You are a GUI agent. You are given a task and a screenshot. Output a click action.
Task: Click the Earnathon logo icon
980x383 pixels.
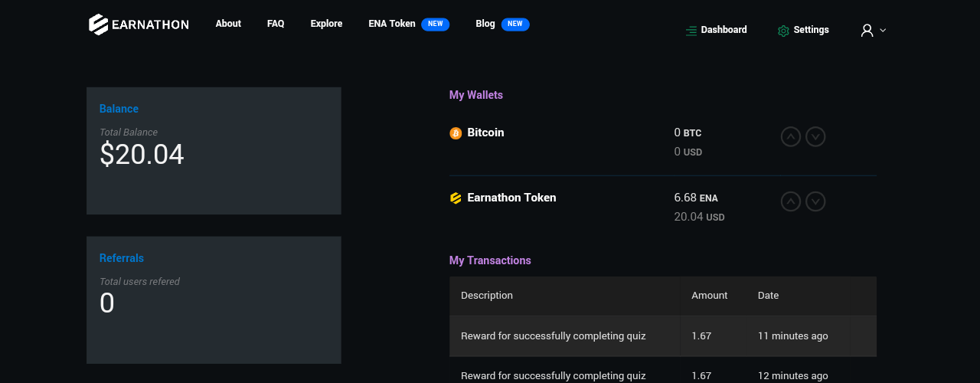click(x=98, y=25)
